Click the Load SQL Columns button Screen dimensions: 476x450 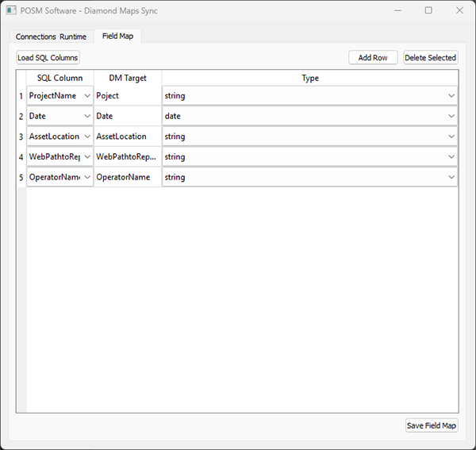48,58
